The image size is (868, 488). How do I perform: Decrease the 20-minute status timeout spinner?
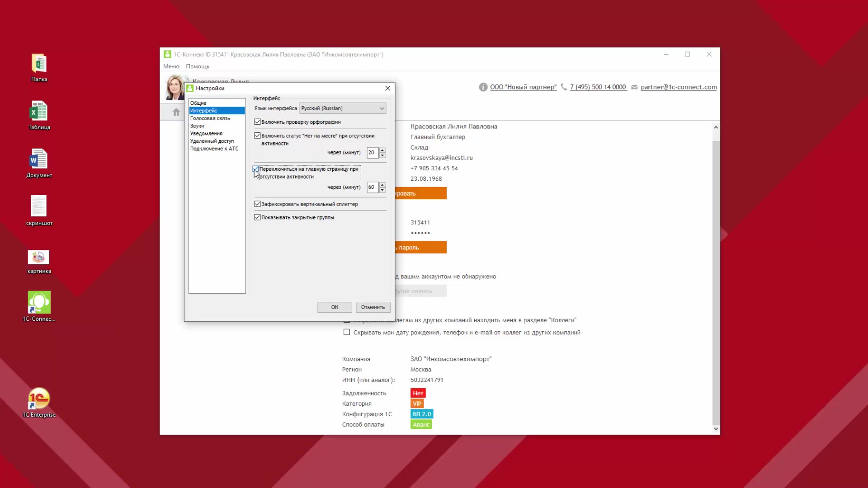pyautogui.click(x=382, y=155)
